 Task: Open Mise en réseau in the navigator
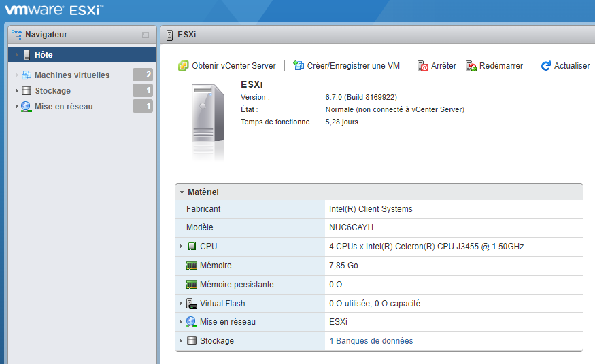point(64,107)
